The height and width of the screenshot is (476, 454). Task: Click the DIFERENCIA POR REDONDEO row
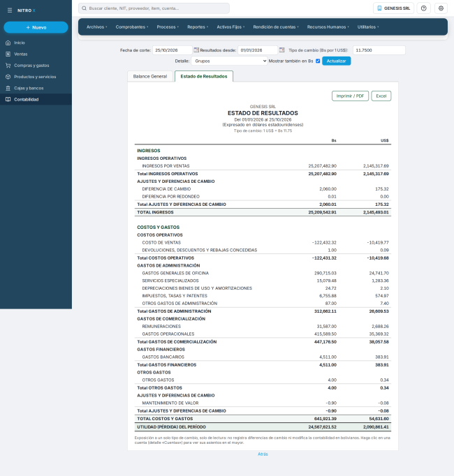coord(263,196)
